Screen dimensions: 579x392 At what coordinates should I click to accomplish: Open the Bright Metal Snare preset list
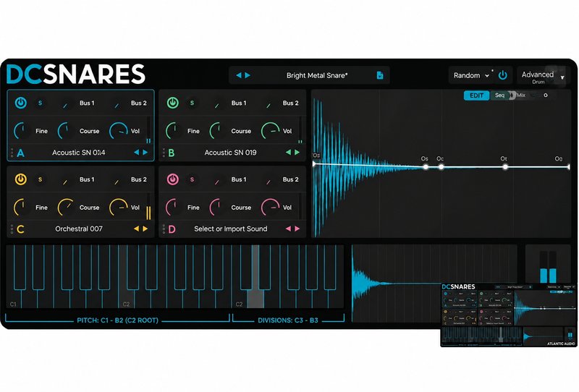pyautogui.click(x=317, y=75)
